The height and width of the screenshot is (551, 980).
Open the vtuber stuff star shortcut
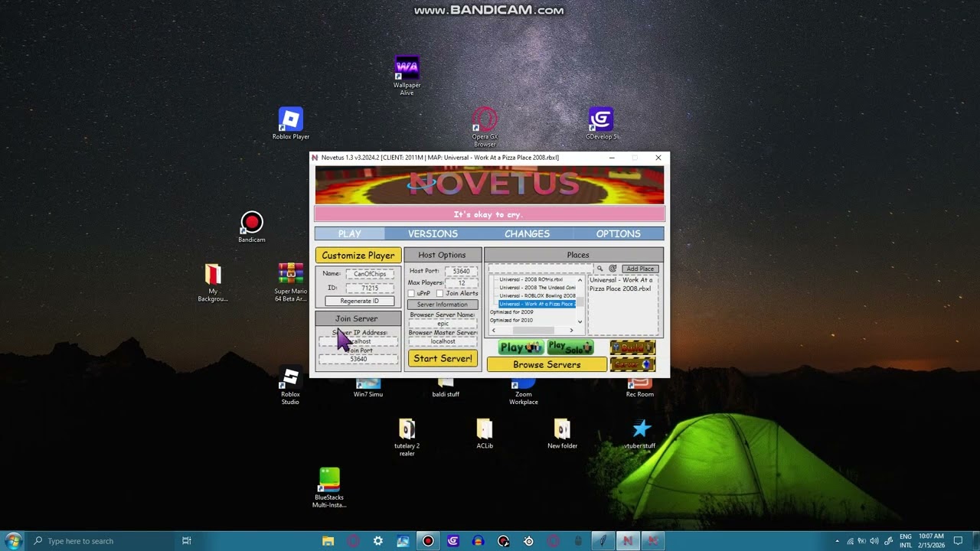[640, 433]
